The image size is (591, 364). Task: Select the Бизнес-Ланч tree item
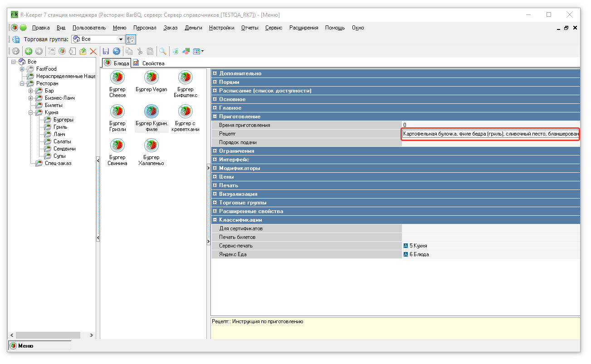pyautogui.click(x=59, y=98)
